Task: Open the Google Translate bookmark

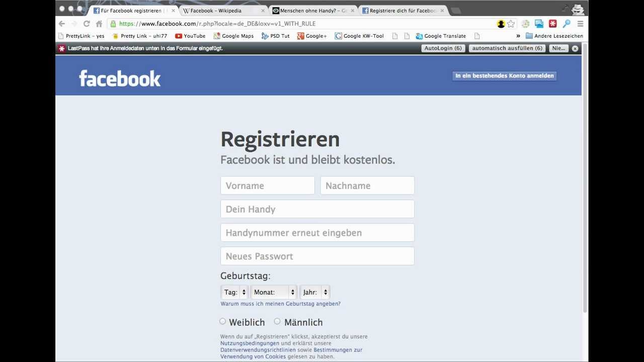Action: 441,36
